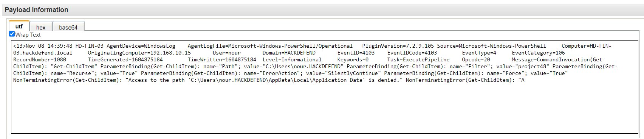Open the base64 tab
The width and height of the screenshot is (644, 139).
(68, 27)
